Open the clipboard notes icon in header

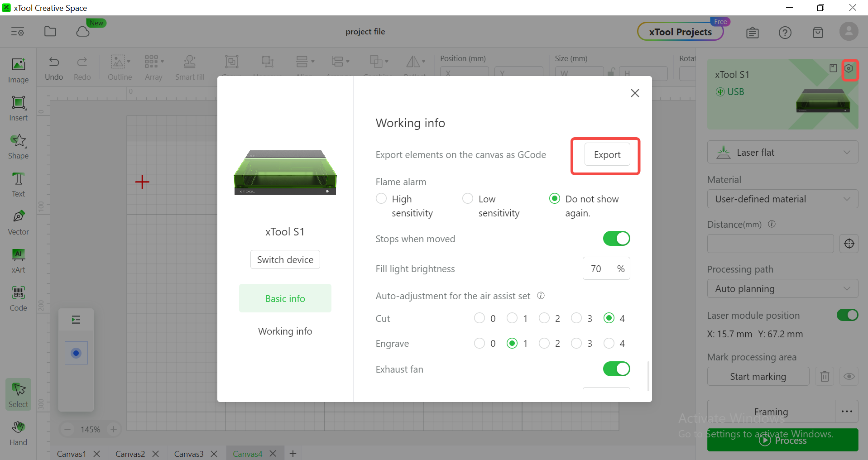click(x=753, y=33)
